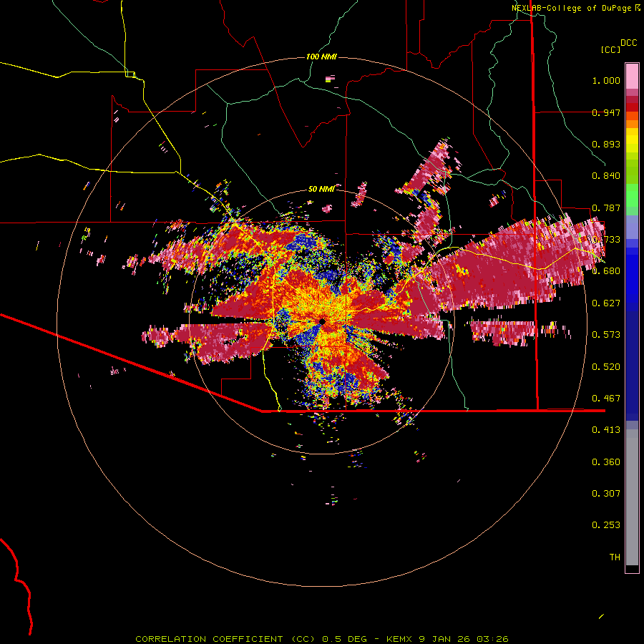Click the 0.893 scale value
The height and width of the screenshot is (644, 644).
[606, 144]
